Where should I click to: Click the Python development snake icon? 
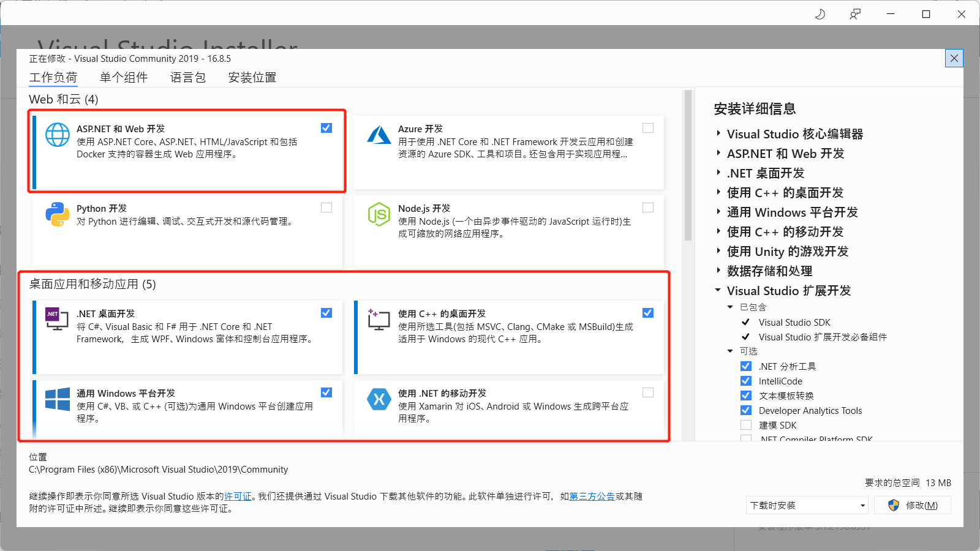(58, 214)
